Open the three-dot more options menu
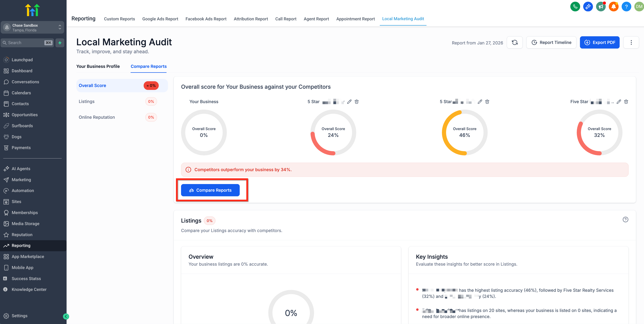 (631, 42)
